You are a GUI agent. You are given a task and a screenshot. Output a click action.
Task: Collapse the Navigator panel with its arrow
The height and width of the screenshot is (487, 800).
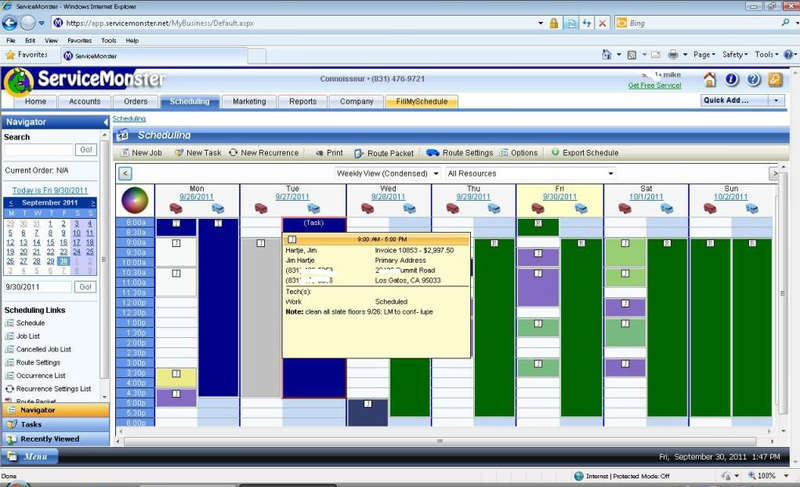[x=105, y=121]
